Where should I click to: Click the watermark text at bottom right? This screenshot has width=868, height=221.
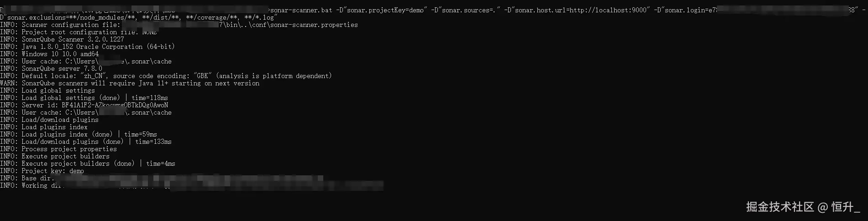click(x=803, y=207)
